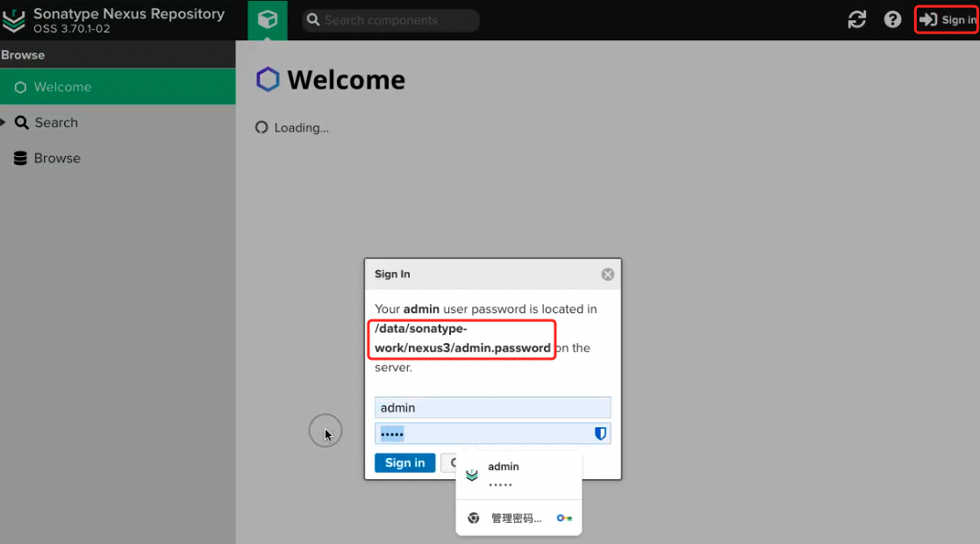Click the refresh icon in top bar
Image resolution: width=980 pixels, height=544 pixels.
click(x=857, y=20)
